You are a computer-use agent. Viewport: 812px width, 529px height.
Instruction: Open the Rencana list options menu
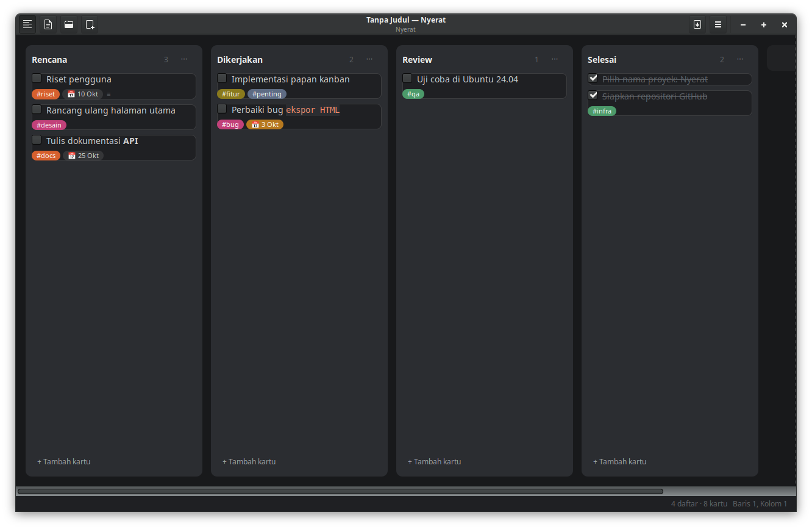[184, 59]
